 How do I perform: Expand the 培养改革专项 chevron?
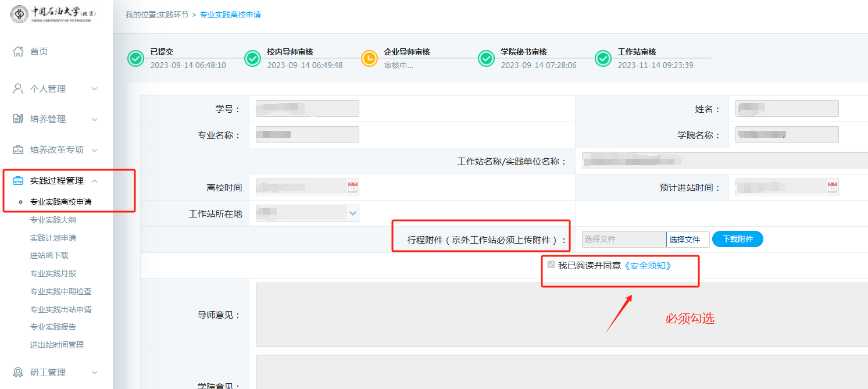(95, 150)
